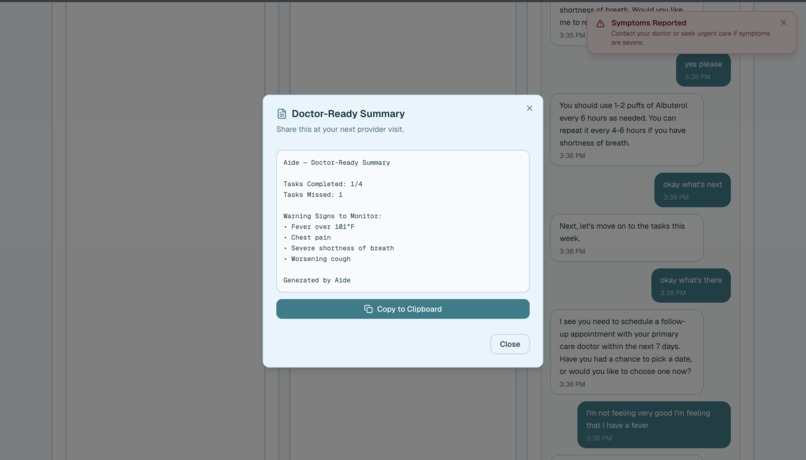806x460 pixels.
Task: Close the Symptoms Reported alert
Action: [783, 23]
